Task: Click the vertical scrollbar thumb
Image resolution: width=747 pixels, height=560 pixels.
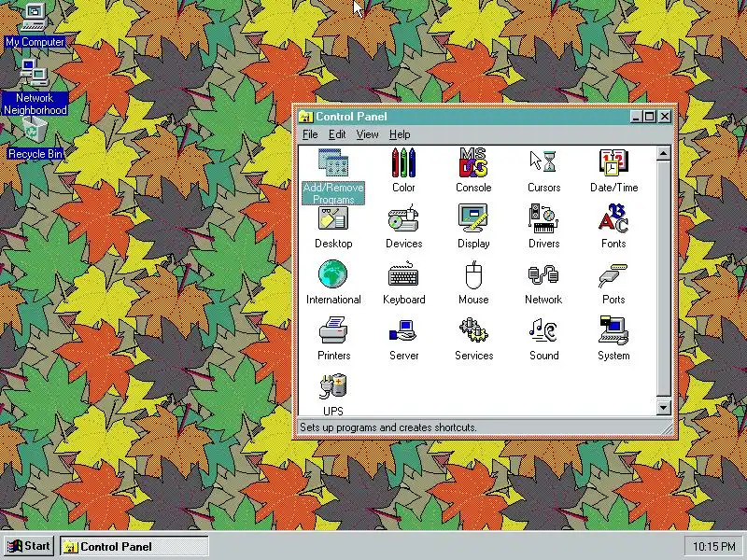Action: (663, 278)
